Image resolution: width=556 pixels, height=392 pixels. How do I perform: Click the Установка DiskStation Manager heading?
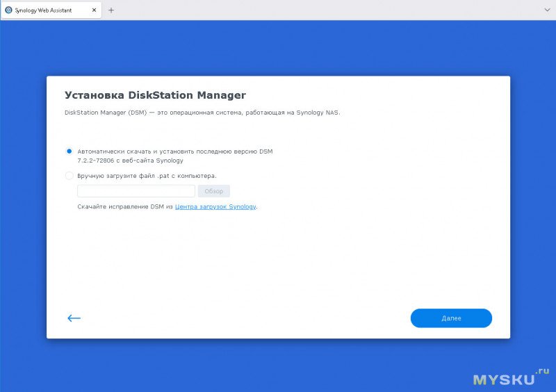155,95
